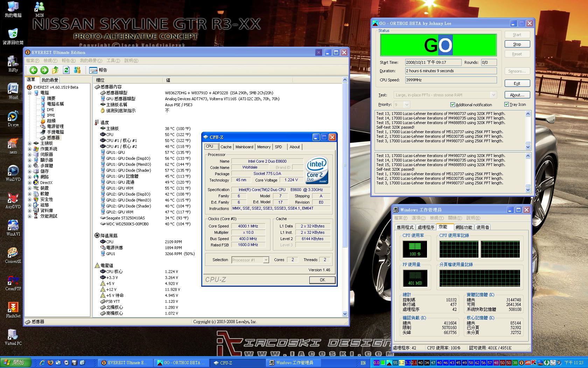This screenshot has width=588, height=368.
Task: Open the ORTHOS Priority dropdown
Action: pyautogui.click(x=406, y=105)
